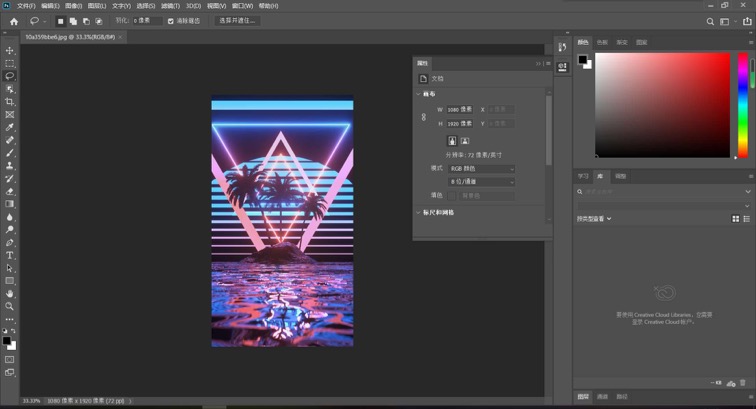Switch to the 色板 swatches tab
This screenshot has height=409, width=756.
(x=602, y=42)
